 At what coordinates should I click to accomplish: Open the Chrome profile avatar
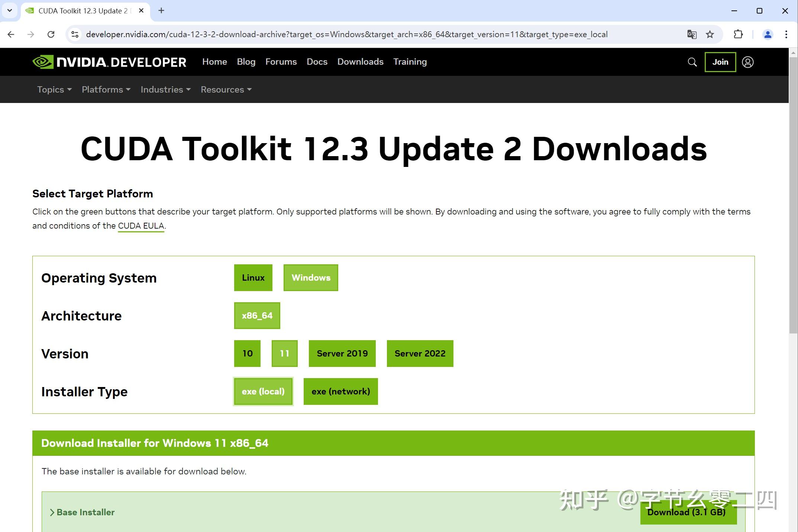[768, 35]
